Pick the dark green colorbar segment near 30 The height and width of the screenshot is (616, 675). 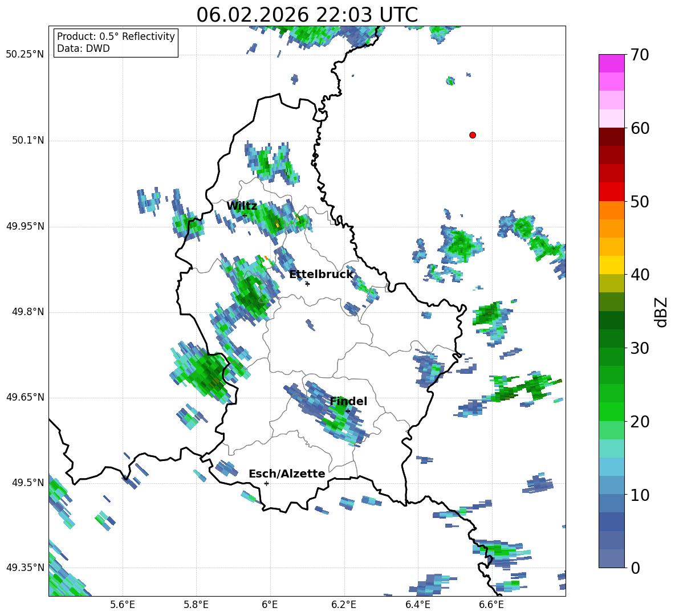tap(611, 338)
